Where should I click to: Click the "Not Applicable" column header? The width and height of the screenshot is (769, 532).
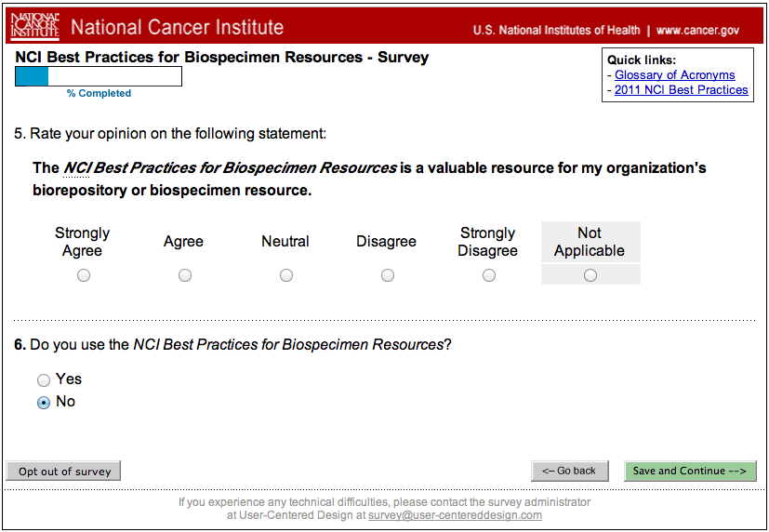(590, 242)
